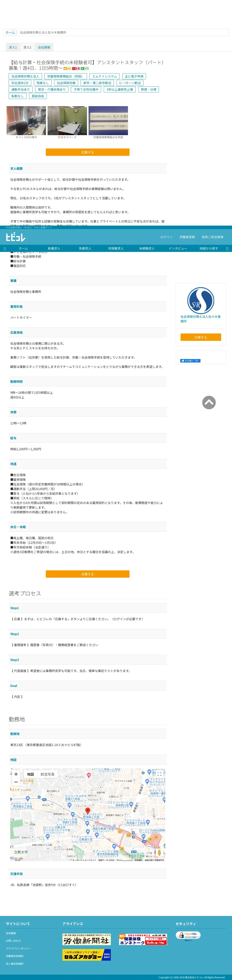Screen dimensions: 232x980
Task: Click the 新卒・第二新卒歓迎 tag
Action: (97, 83)
